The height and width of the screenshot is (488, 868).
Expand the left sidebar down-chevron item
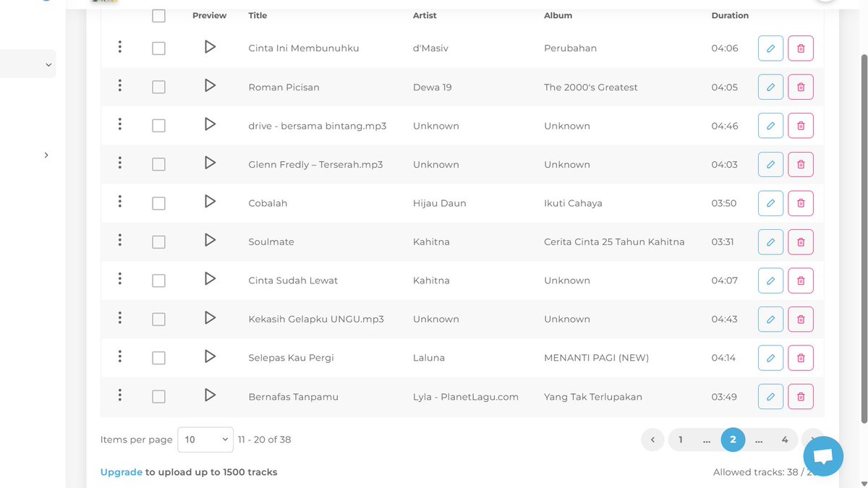pos(48,64)
